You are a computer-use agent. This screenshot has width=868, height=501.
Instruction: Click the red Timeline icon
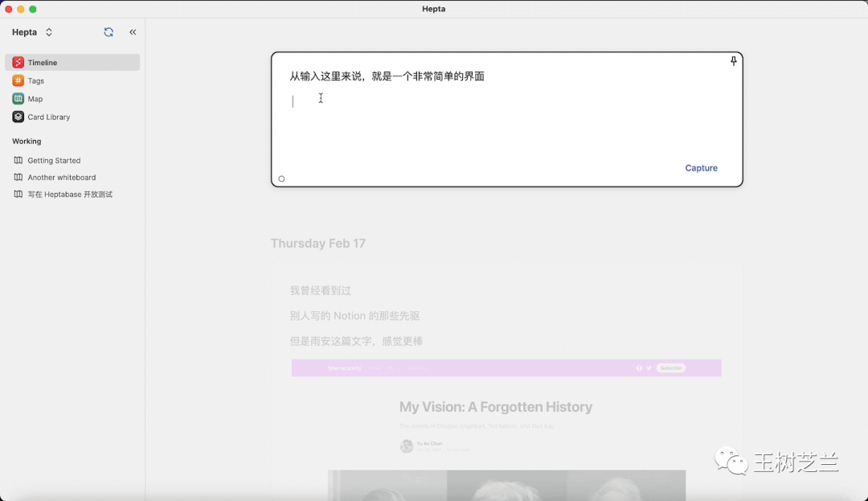coord(18,63)
